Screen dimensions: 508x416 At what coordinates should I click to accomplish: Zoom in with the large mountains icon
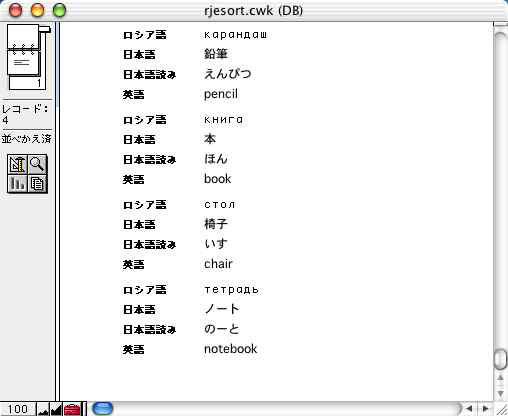point(56,409)
